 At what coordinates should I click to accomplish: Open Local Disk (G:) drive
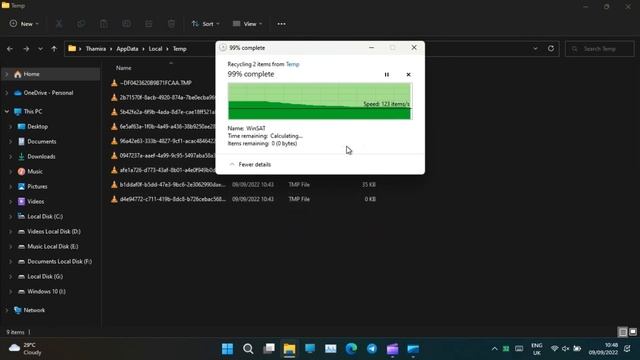[x=45, y=277]
